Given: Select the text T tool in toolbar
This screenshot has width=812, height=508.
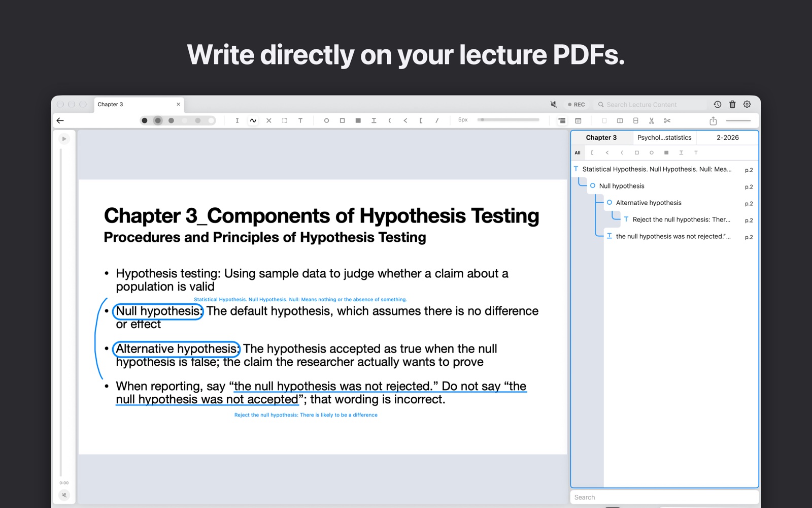Looking at the screenshot, I should pos(300,120).
